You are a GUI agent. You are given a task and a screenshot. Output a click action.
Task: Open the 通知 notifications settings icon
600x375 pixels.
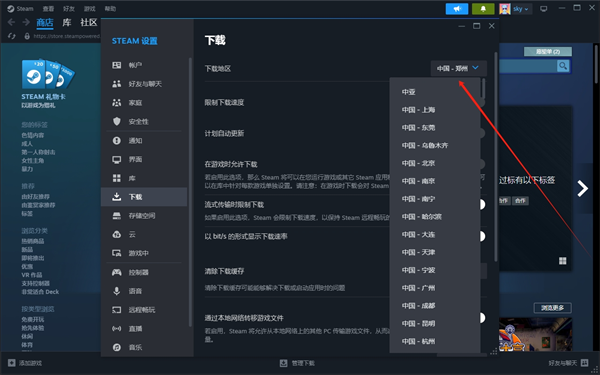tap(117, 140)
